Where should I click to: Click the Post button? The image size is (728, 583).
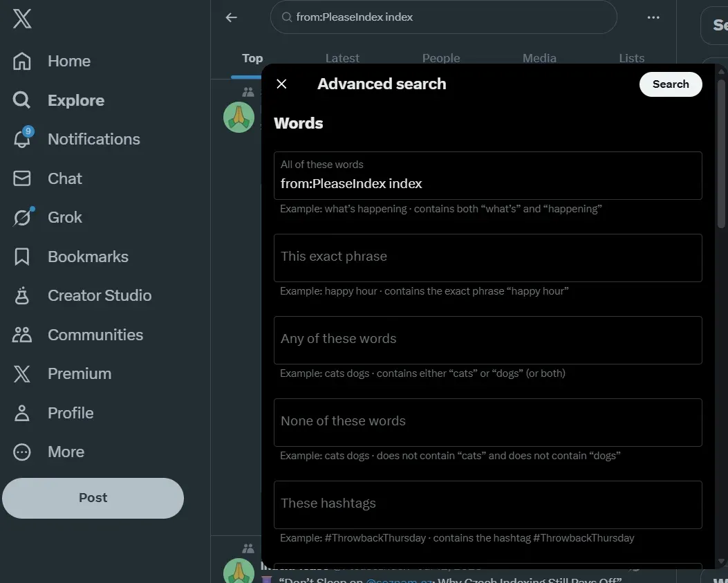[93, 497]
